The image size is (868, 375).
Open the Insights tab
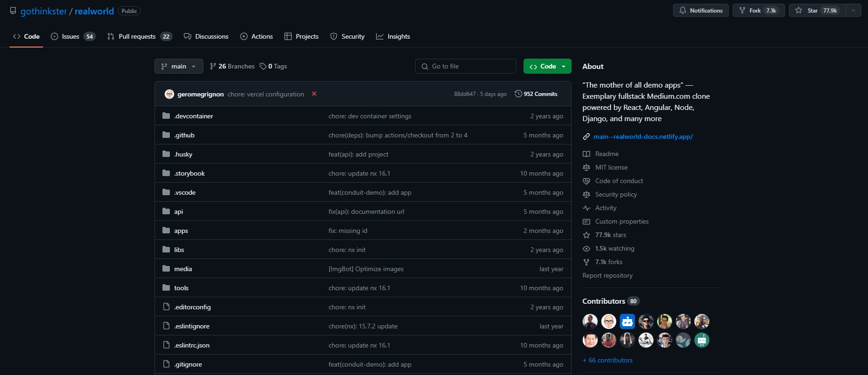(x=393, y=36)
